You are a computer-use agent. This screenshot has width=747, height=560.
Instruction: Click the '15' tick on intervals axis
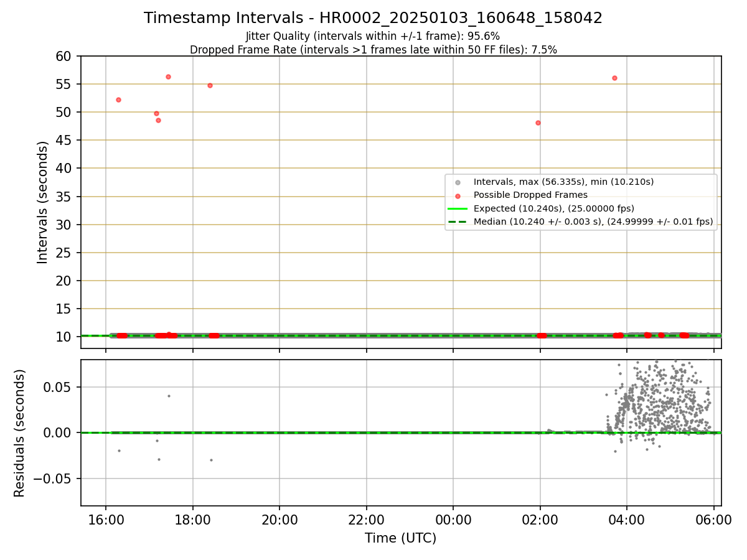[x=65, y=309]
